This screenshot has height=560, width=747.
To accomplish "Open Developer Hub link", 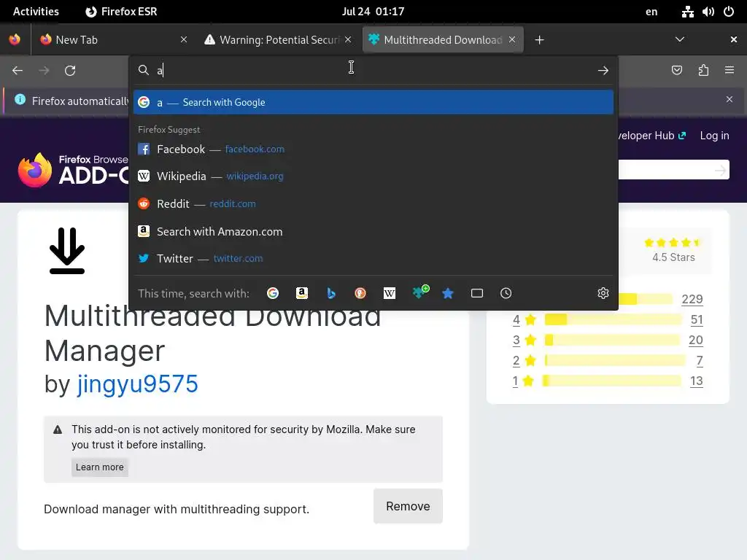I will click(651, 136).
